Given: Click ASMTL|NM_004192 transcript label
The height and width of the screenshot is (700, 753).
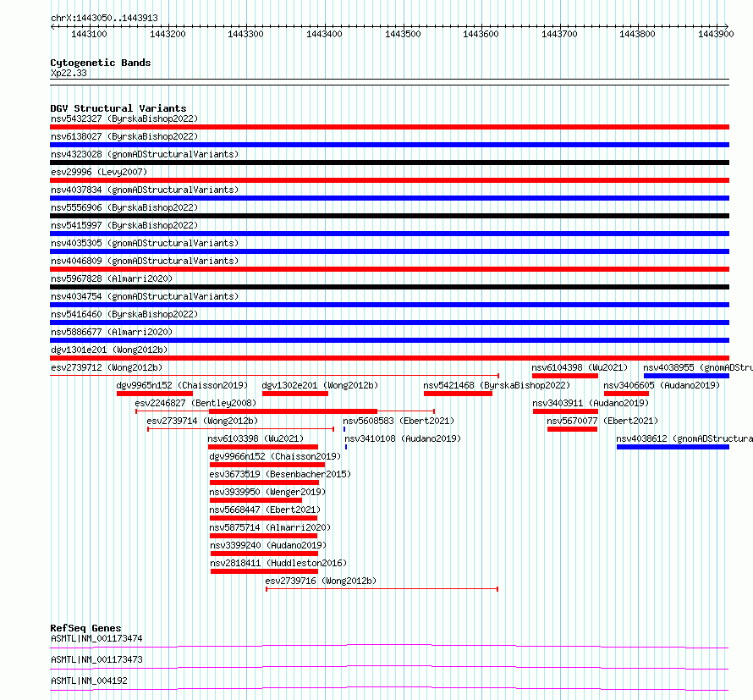Looking at the screenshot, I should tap(89, 681).
